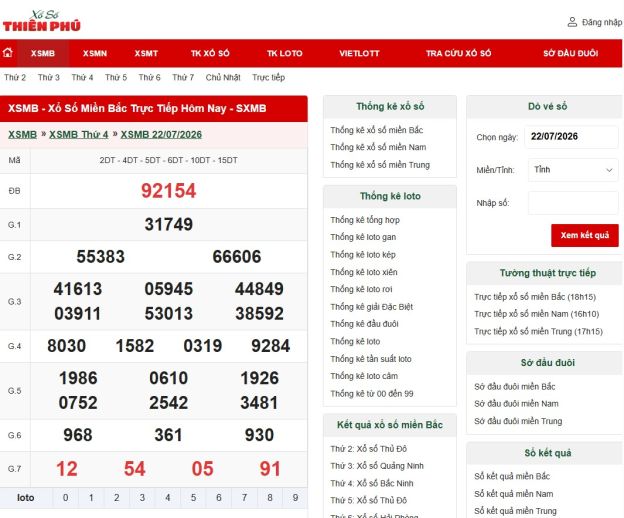Viewport: 624px width, 518px height.
Task: Click the Xem kết quả button
Action: 585,235
